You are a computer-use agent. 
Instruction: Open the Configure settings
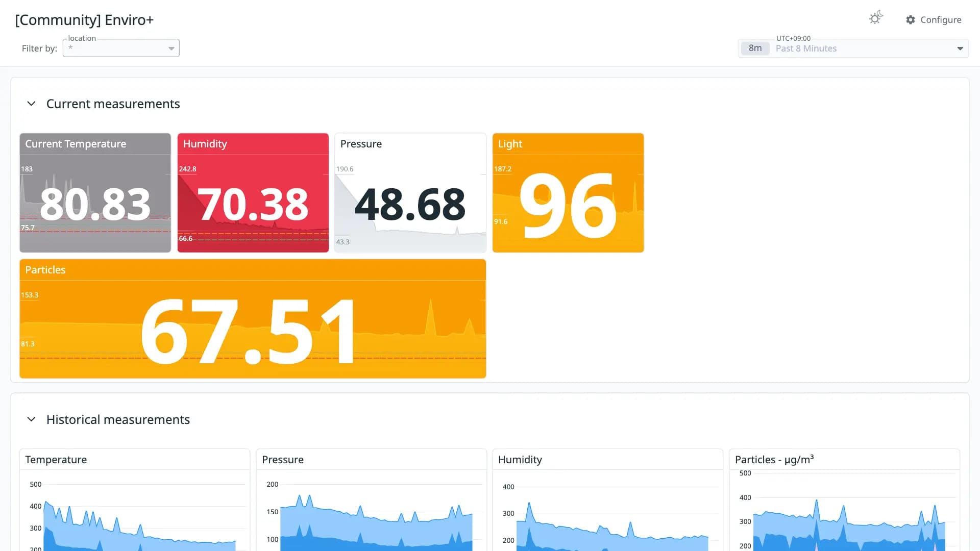(934, 19)
